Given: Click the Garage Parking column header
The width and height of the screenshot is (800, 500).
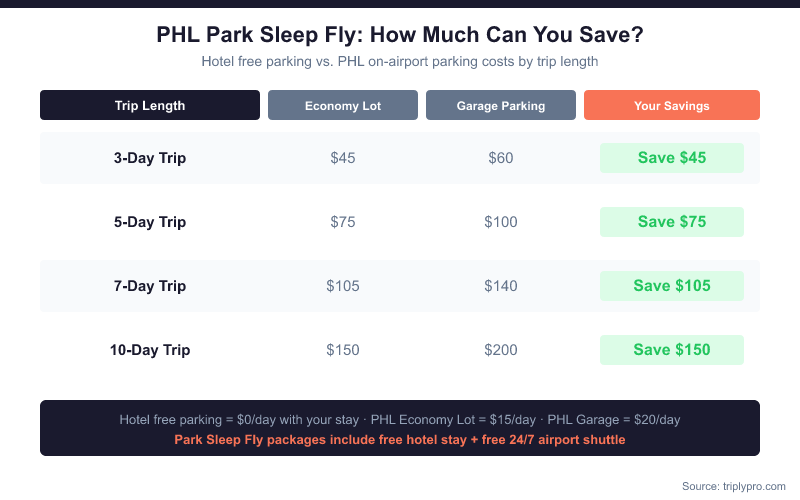Looking at the screenshot, I should [x=501, y=105].
